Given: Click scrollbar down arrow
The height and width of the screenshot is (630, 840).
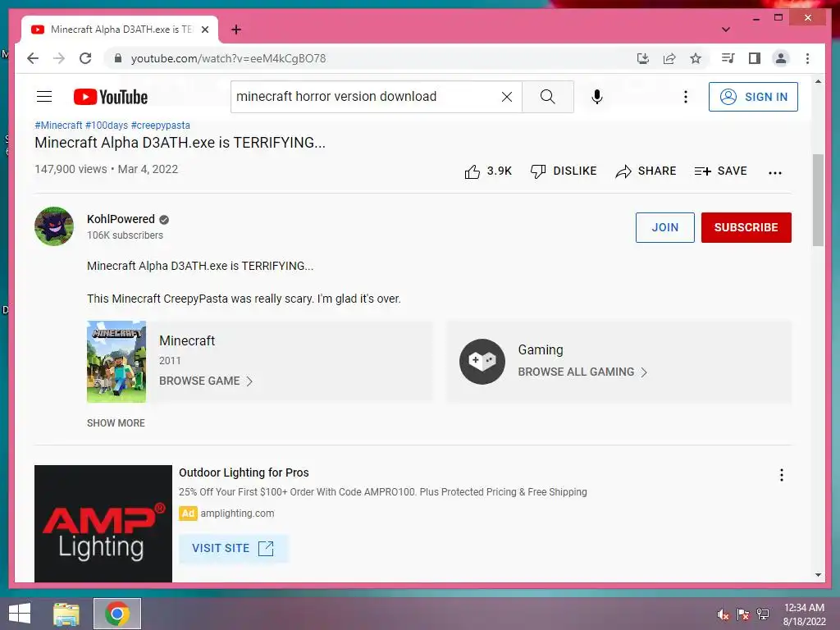Looking at the screenshot, I should click(818, 575).
